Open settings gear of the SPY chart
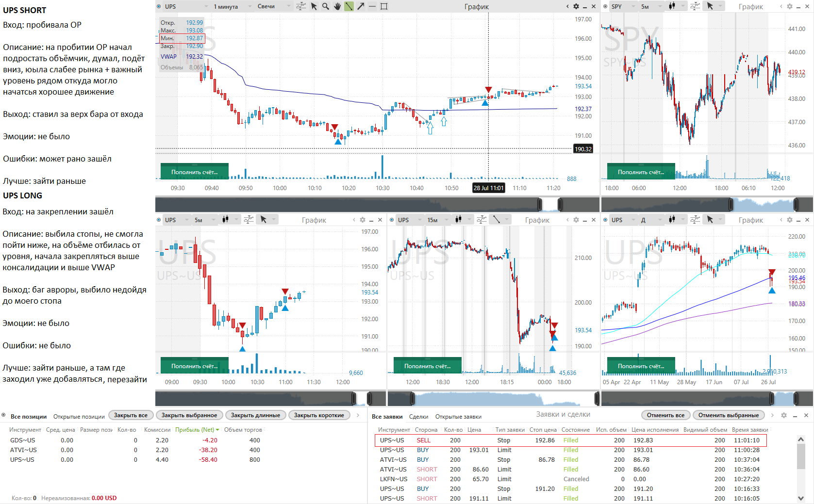The image size is (814, 504). [790, 6]
